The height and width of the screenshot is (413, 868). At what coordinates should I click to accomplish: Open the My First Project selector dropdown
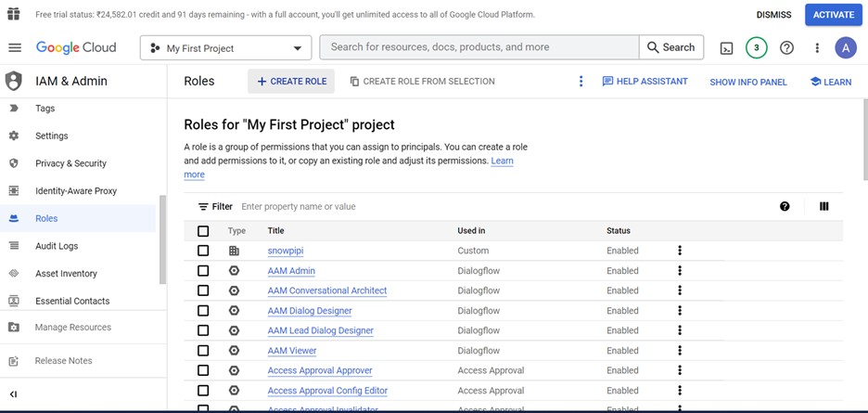(227, 48)
